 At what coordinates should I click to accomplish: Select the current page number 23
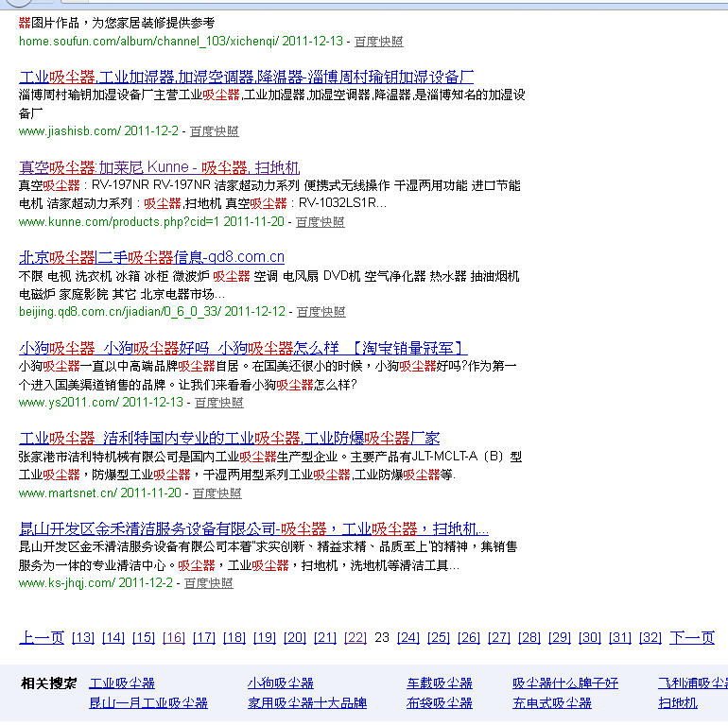[382, 638]
